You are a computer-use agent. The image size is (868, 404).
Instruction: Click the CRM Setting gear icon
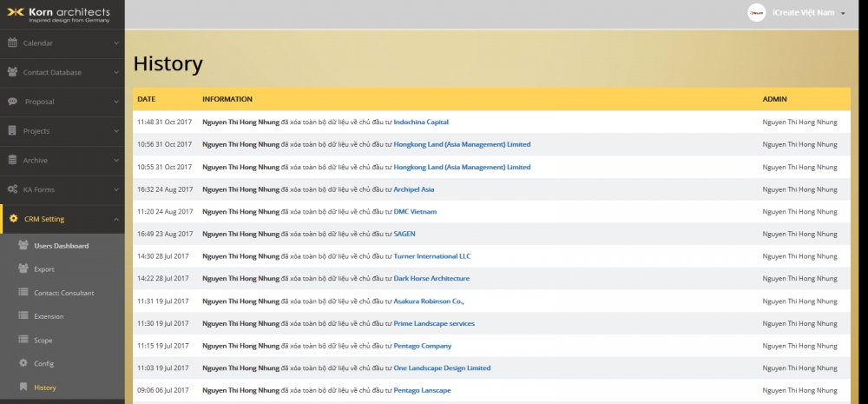click(13, 219)
